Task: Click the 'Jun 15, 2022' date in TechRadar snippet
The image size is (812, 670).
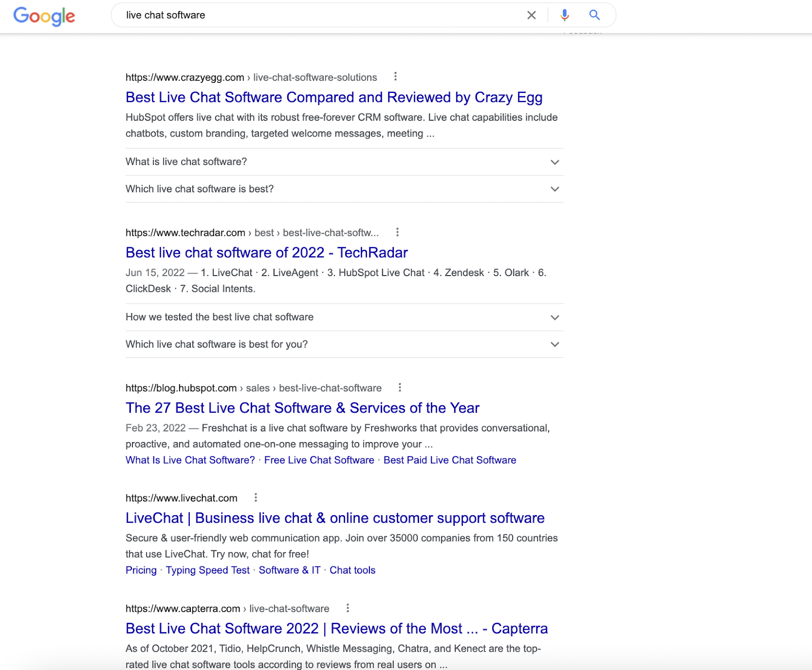Action: point(155,273)
